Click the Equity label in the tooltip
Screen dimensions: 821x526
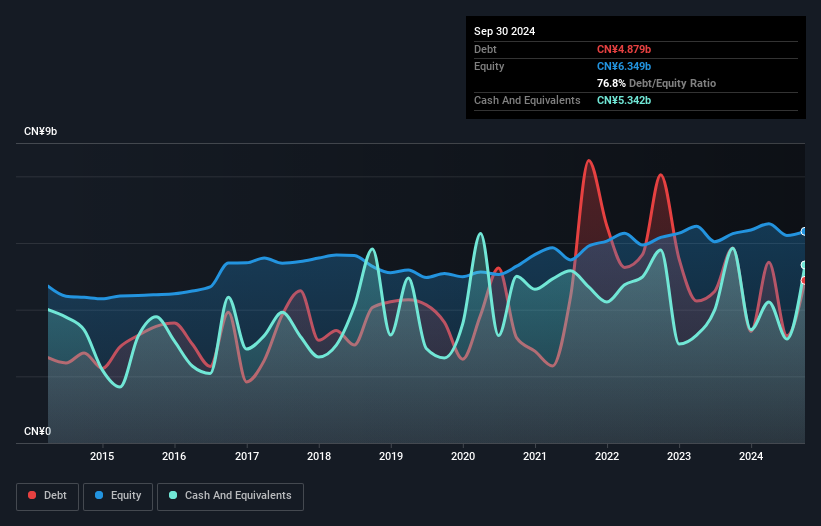pos(489,66)
